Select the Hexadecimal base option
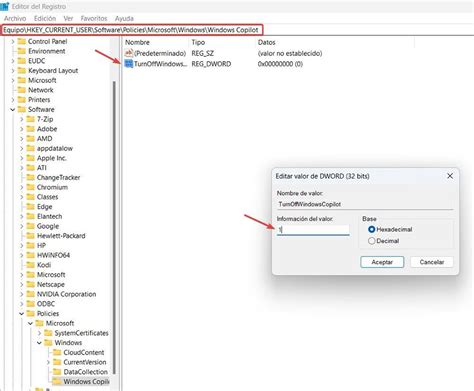Image resolution: width=474 pixels, height=391 pixels. point(371,229)
